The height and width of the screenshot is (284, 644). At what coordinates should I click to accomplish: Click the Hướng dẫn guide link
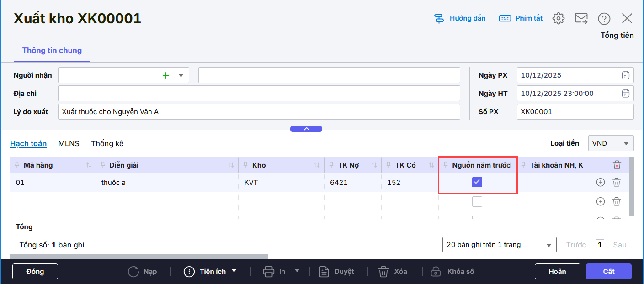[460, 18]
